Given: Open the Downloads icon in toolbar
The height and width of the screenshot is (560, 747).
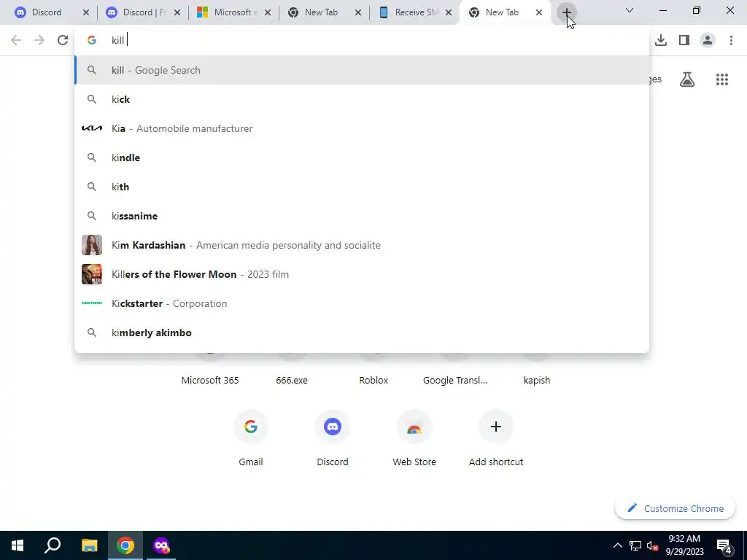Looking at the screenshot, I should coord(661,40).
